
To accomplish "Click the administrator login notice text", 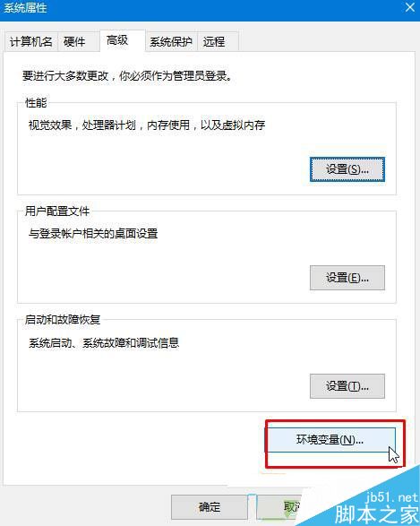I will (127, 76).
